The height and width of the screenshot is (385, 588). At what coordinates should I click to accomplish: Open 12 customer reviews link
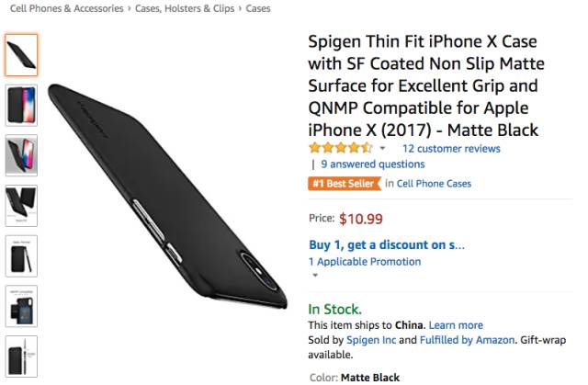click(451, 148)
